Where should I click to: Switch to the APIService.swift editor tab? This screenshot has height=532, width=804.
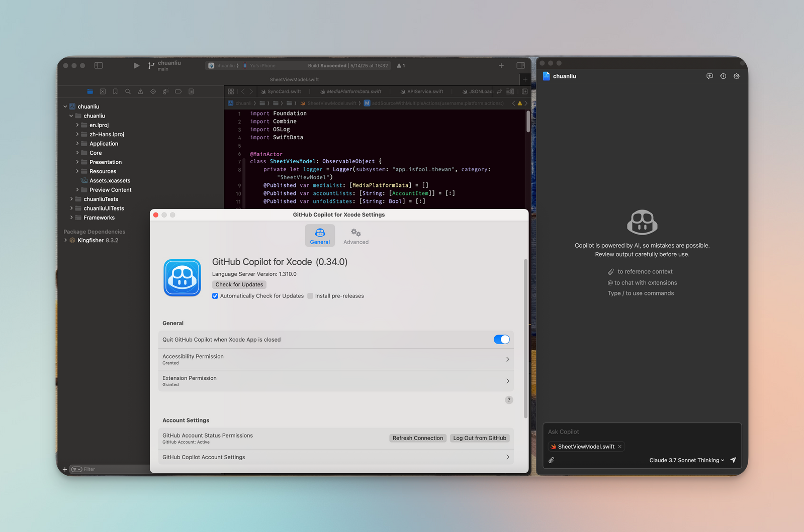click(425, 91)
